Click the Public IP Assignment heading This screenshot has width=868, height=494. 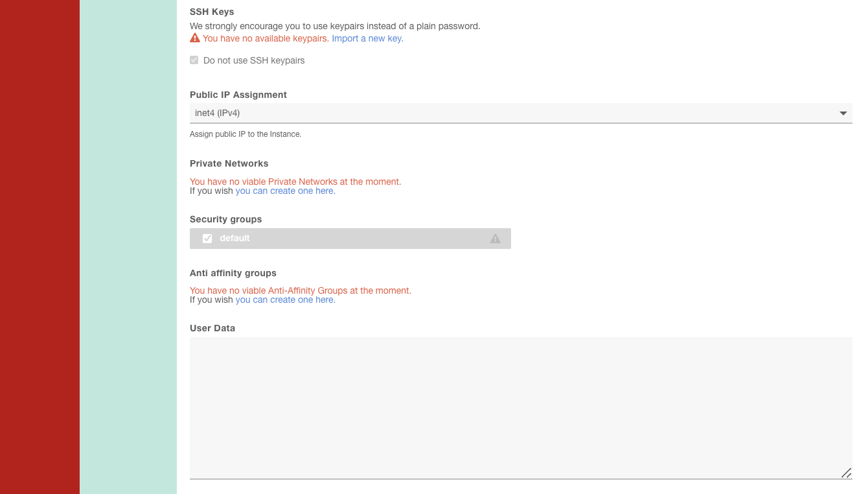[x=238, y=95]
